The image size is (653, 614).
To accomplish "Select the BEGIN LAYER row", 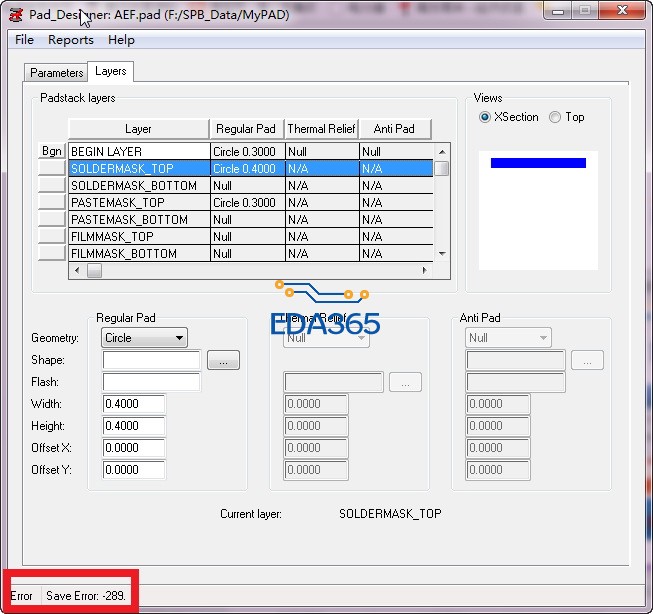I will [251, 152].
